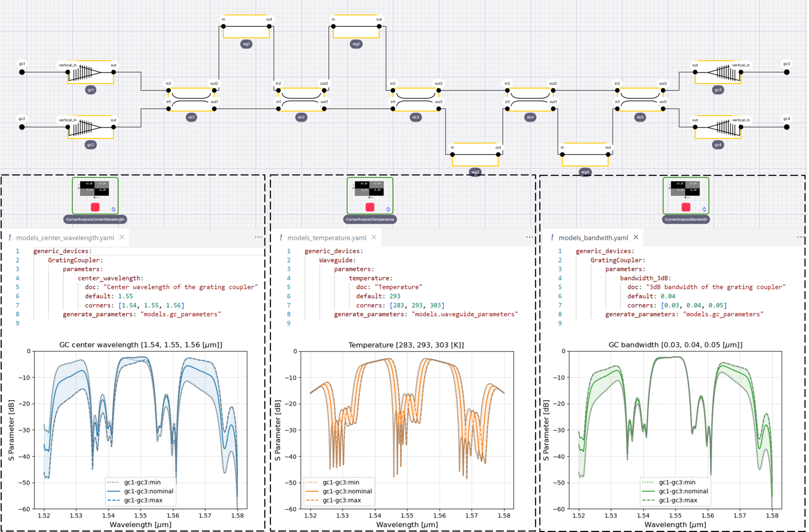809x532 pixels.
Task: Open more actions menu for center wavelength editor
Action: point(258,237)
